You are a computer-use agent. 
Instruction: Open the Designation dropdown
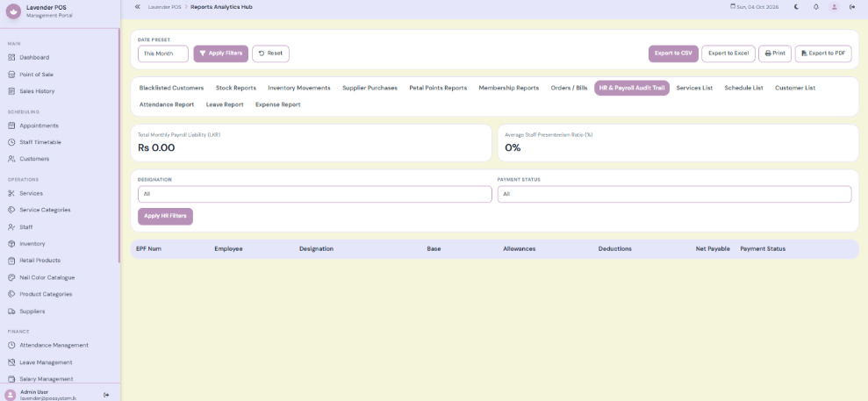[x=314, y=194]
